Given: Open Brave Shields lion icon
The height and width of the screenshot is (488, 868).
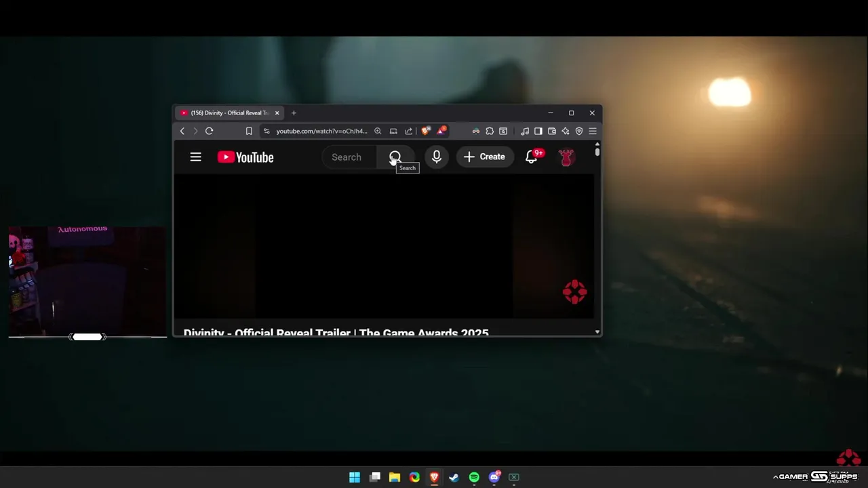Looking at the screenshot, I should pyautogui.click(x=425, y=131).
